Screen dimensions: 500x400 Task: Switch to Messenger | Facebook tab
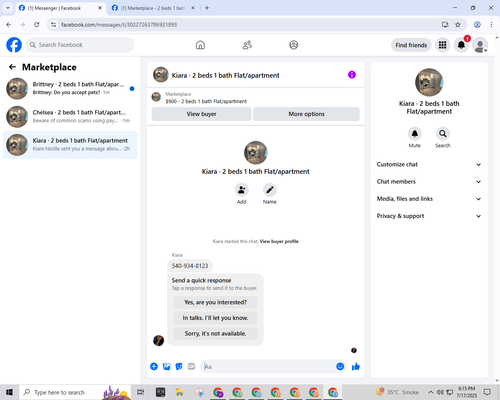60,8
